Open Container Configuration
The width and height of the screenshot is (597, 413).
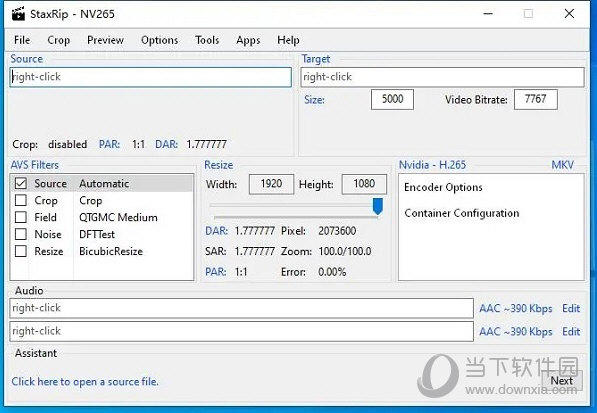click(461, 213)
